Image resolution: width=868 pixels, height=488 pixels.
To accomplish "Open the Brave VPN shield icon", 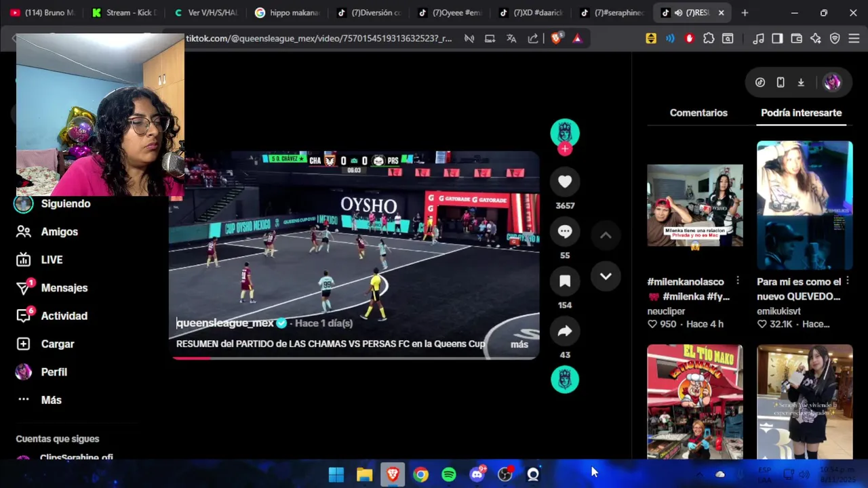I will pyautogui.click(x=835, y=39).
